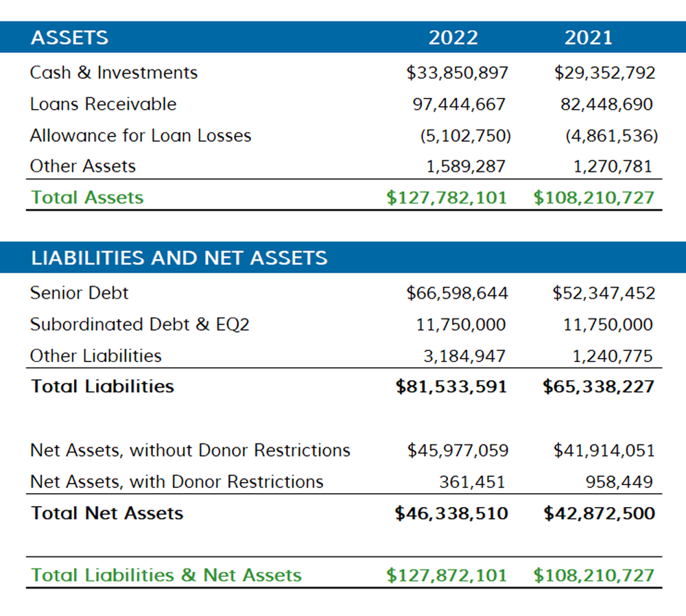Select value $46,338,510
The height and width of the screenshot is (616, 686).
click(x=451, y=514)
